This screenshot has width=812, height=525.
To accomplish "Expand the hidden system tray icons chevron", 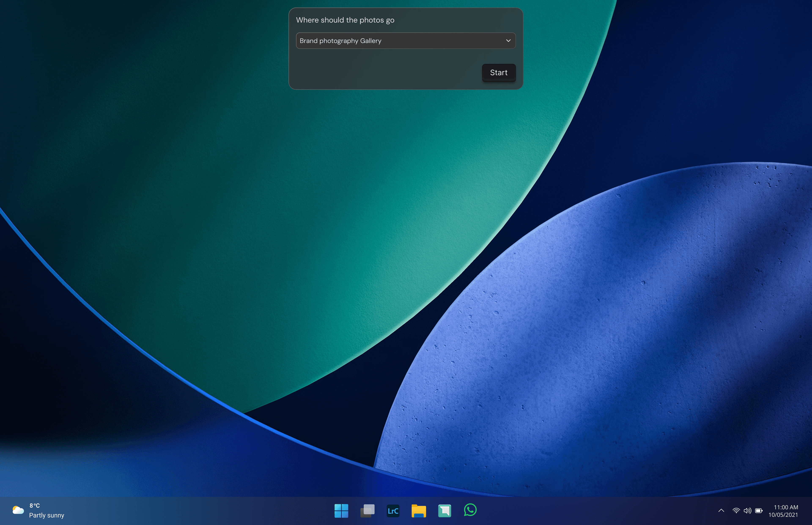I will click(721, 511).
